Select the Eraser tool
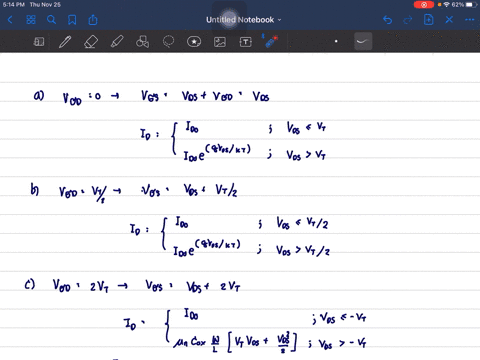Image resolution: width=480 pixels, height=360 pixels. [x=91, y=42]
